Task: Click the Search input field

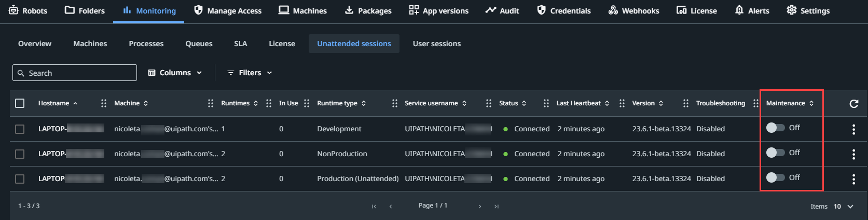Action: [75, 73]
